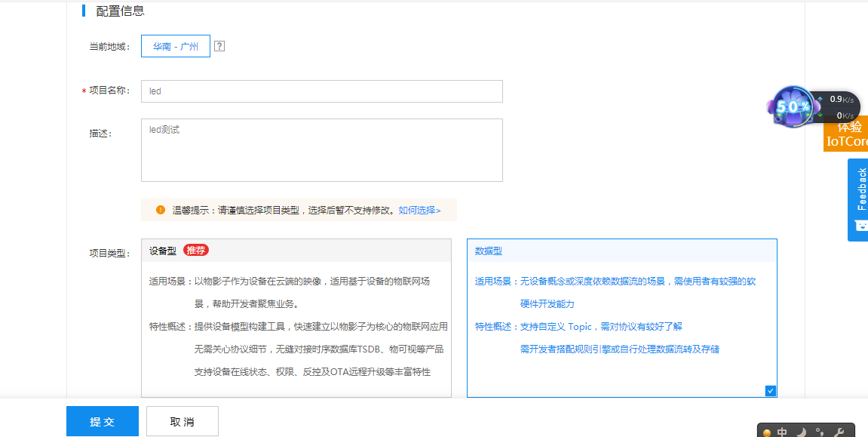Uncheck the 数据型 project type checkbox

[x=770, y=391]
